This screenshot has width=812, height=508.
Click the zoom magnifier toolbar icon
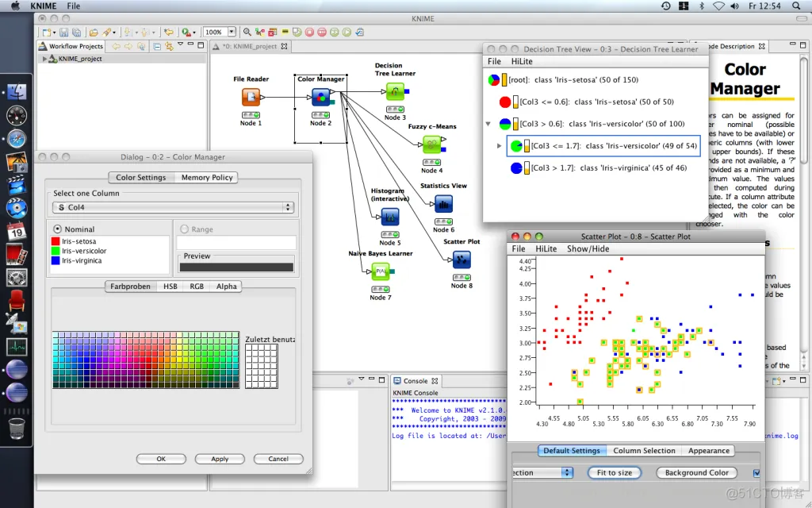pyautogui.click(x=247, y=32)
